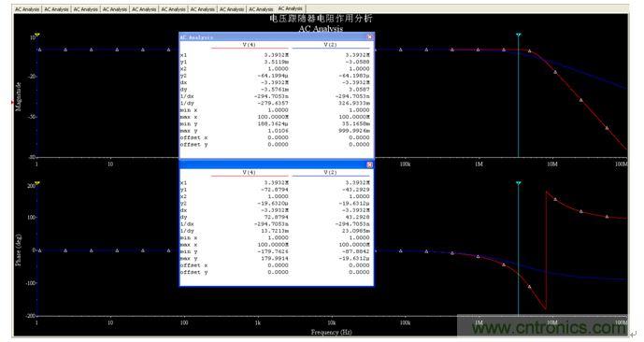Select the yellow cursor marker on phase plot
Viewport: 644px width, 342px height.
coord(37,183)
